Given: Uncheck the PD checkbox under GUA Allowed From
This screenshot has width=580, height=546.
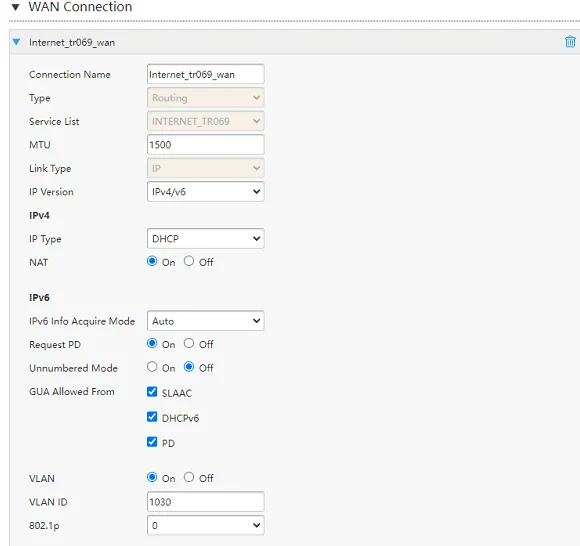Looking at the screenshot, I should (152, 442).
